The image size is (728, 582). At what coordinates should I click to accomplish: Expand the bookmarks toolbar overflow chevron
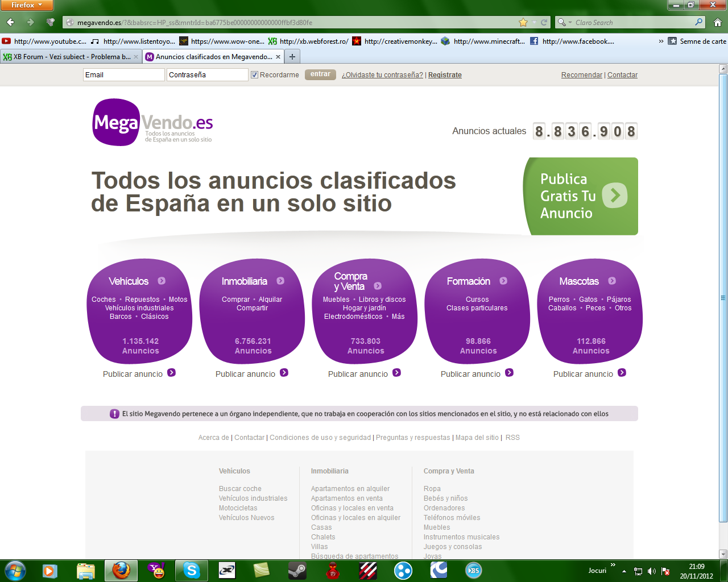661,41
